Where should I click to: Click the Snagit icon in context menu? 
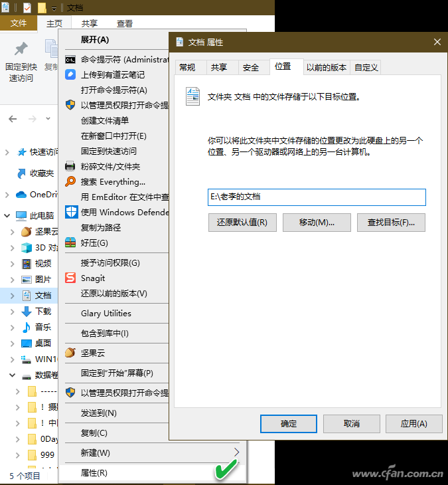click(x=70, y=278)
